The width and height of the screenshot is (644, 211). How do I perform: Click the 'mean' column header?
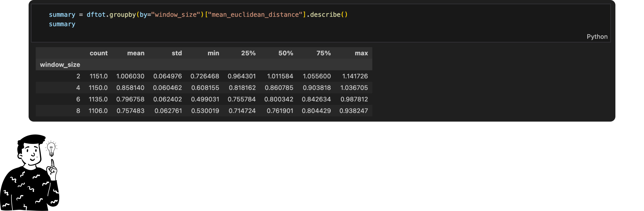pos(136,53)
